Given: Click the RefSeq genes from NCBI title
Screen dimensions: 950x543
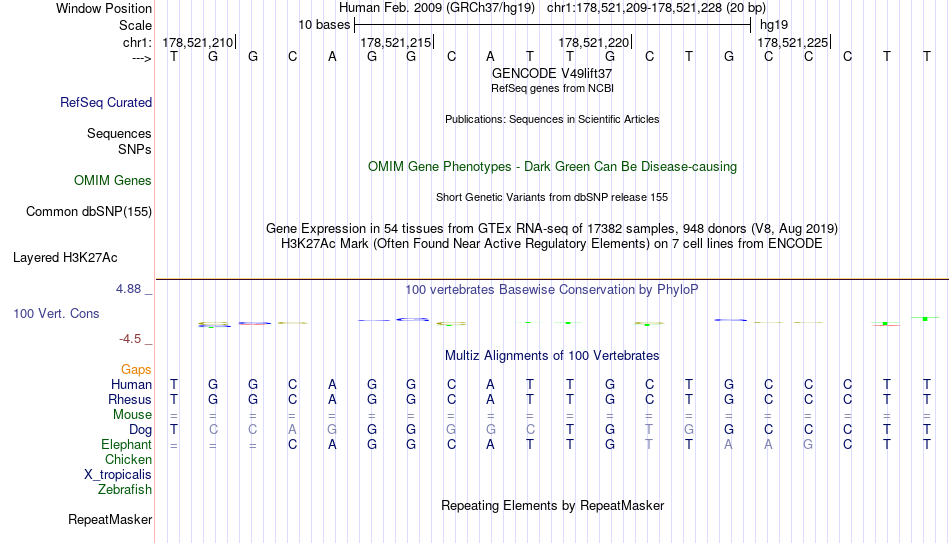Looking at the screenshot, I should coord(552,88).
